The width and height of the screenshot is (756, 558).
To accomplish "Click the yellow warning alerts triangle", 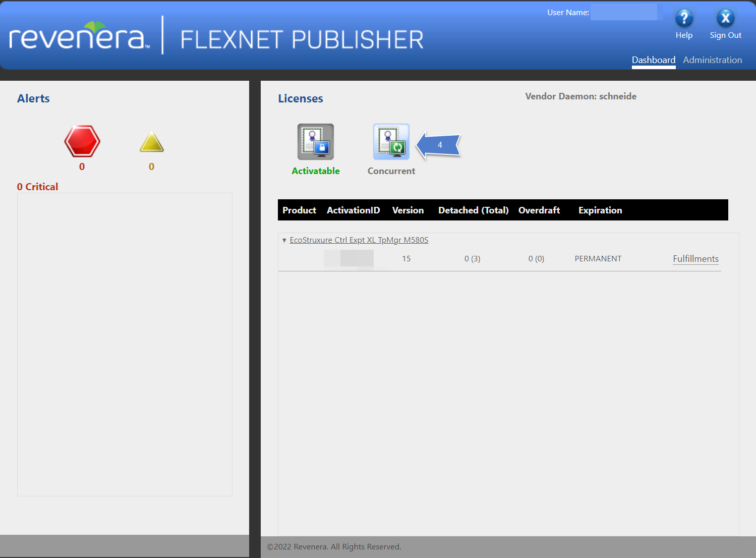I will [152, 142].
